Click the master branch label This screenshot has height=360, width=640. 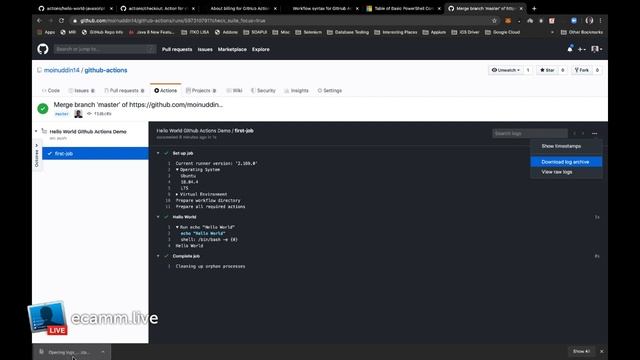coord(62,114)
